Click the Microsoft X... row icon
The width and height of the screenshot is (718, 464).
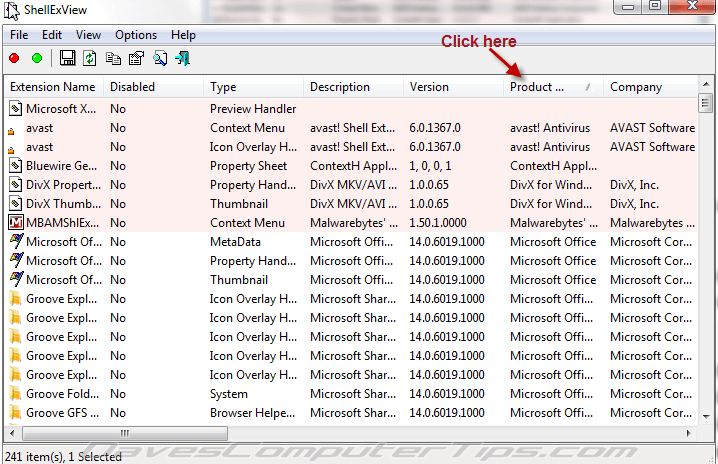click(x=16, y=109)
